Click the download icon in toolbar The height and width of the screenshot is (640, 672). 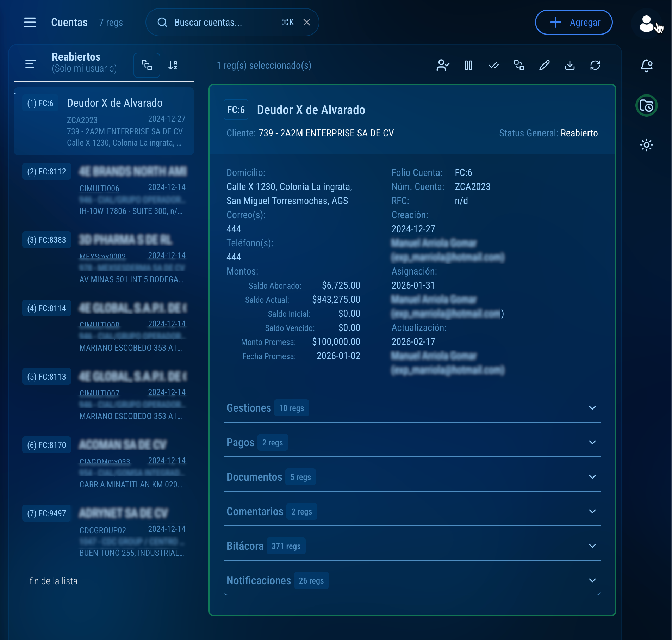[x=570, y=65]
